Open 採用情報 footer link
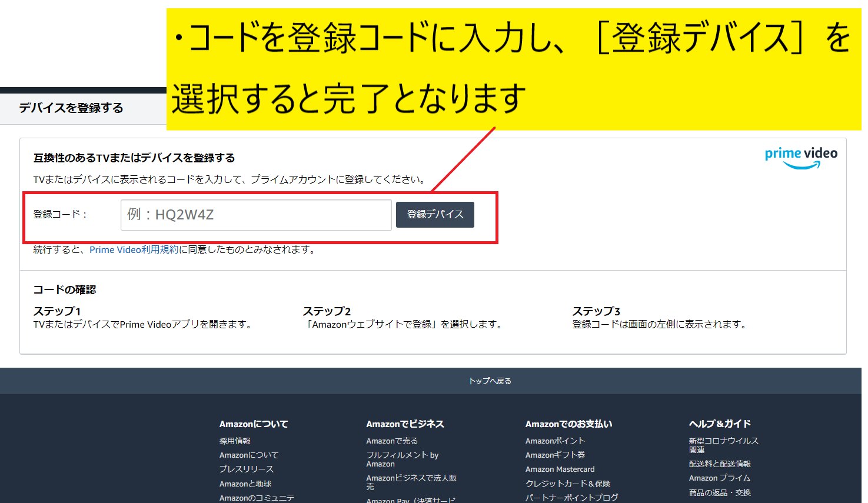Screen dimensions: 868x503 235,441
